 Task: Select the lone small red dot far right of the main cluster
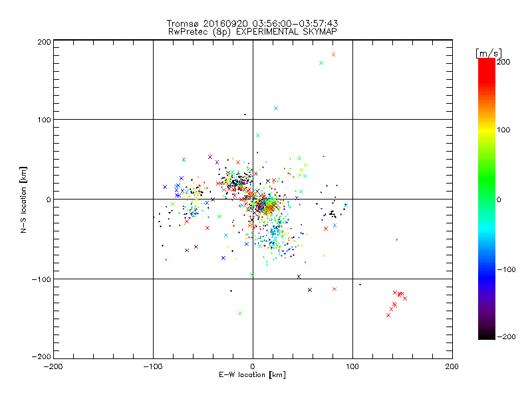coord(397,240)
